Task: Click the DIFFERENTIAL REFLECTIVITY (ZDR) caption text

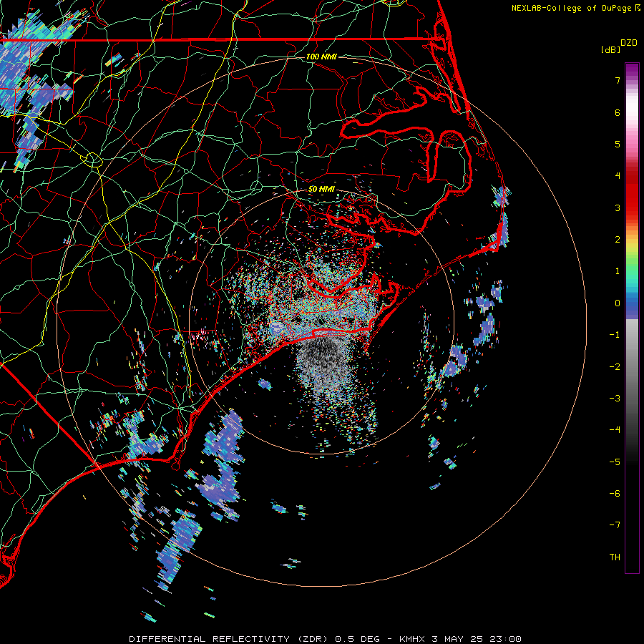Action: pos(230,639)
